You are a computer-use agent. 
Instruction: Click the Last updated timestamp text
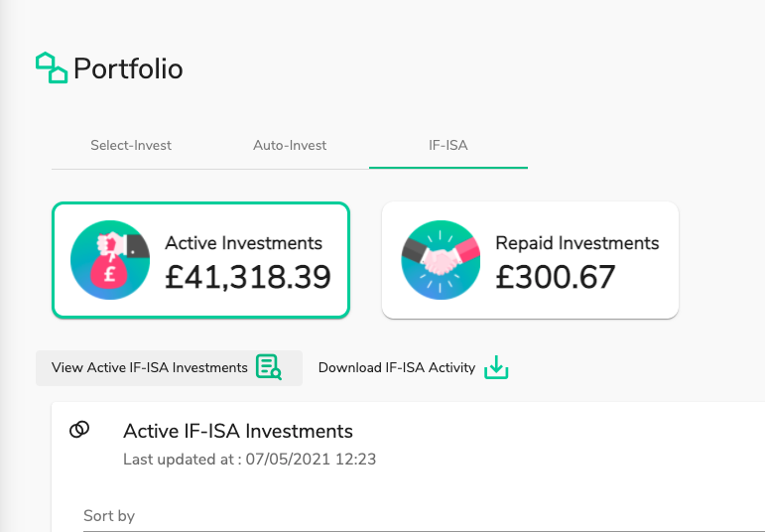point(250,460)
